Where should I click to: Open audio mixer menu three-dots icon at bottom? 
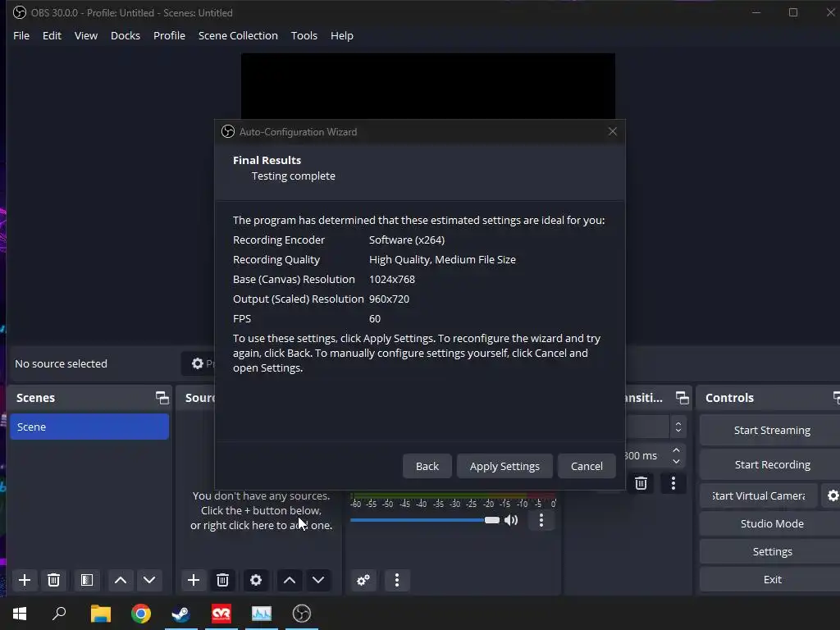pos(397,580)
